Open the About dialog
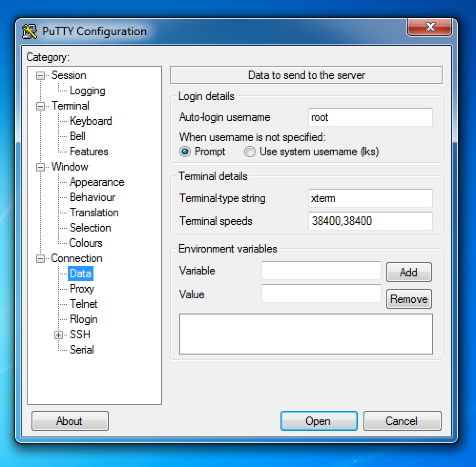This screenshot has width=476, height=467. tap(70, 421)
